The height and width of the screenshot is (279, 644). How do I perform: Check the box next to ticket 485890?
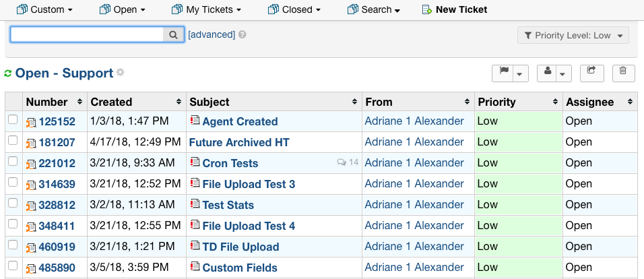[13, 266]
